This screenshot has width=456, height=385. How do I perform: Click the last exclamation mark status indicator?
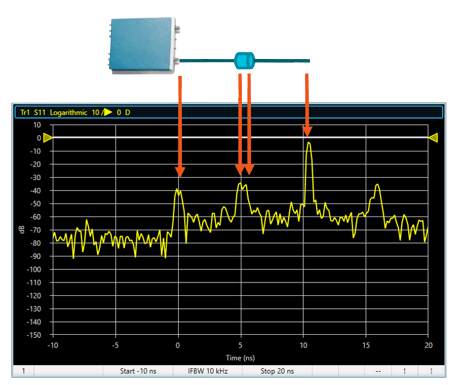click(x=431, y=371)
